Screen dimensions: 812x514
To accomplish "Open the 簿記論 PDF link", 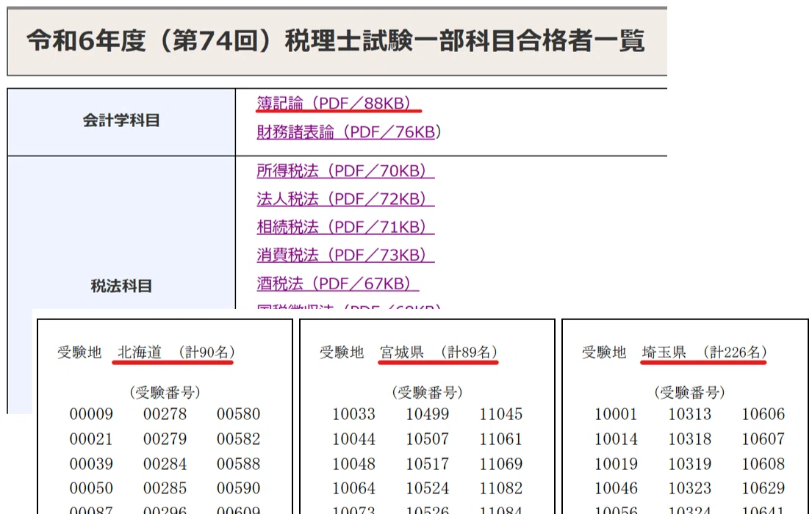I will tap(338, 104).
